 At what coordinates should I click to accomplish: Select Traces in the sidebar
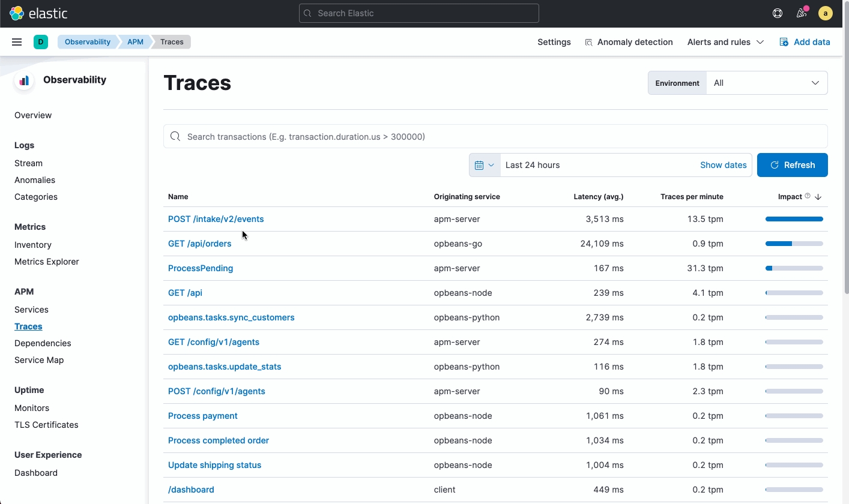point(28,326)
